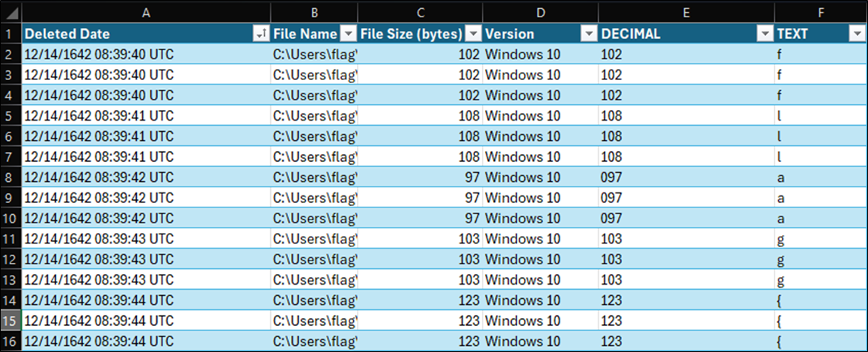Click the Select All corner triangle
The width and height of the screenshot is (868, 352).
click(x=11, y=13)
